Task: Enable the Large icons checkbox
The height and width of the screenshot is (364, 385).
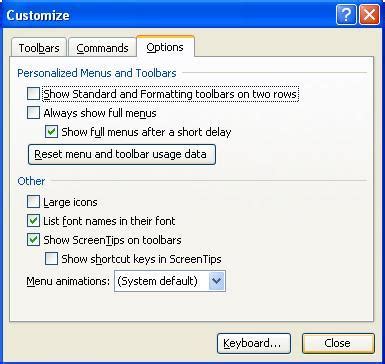Action: click(33, 202)
